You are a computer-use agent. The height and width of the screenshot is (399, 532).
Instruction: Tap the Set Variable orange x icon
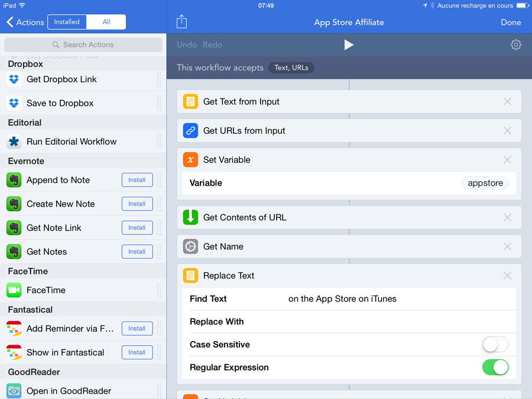190,160
